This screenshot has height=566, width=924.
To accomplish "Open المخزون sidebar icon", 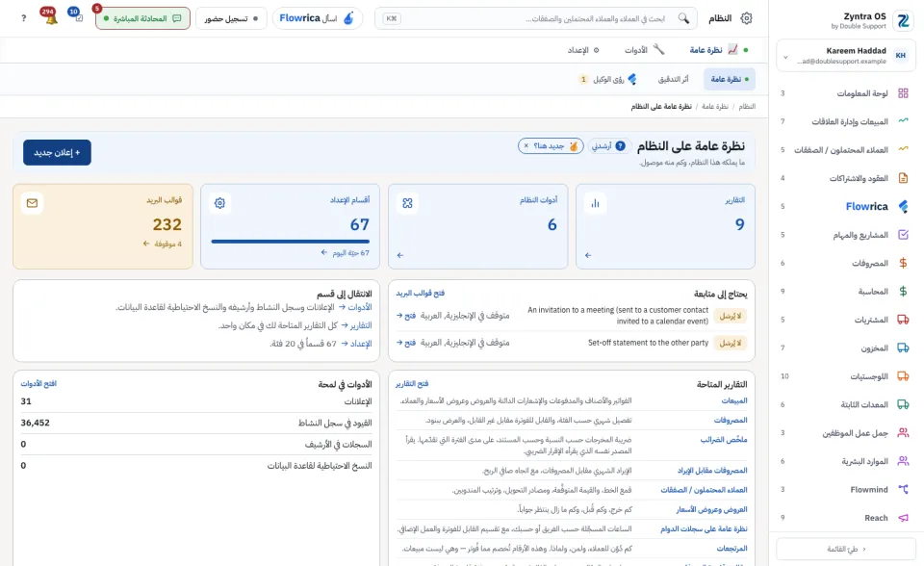I will coord(903,347).
